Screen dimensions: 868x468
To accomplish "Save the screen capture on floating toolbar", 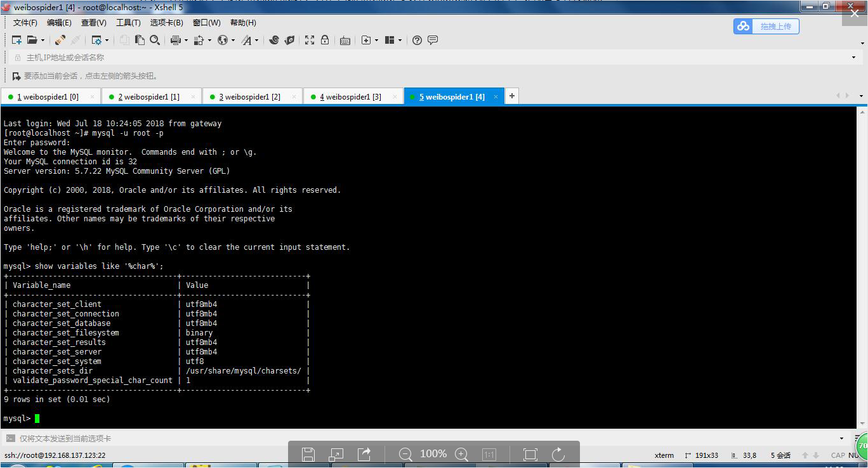I will click(x=308, y=453).
